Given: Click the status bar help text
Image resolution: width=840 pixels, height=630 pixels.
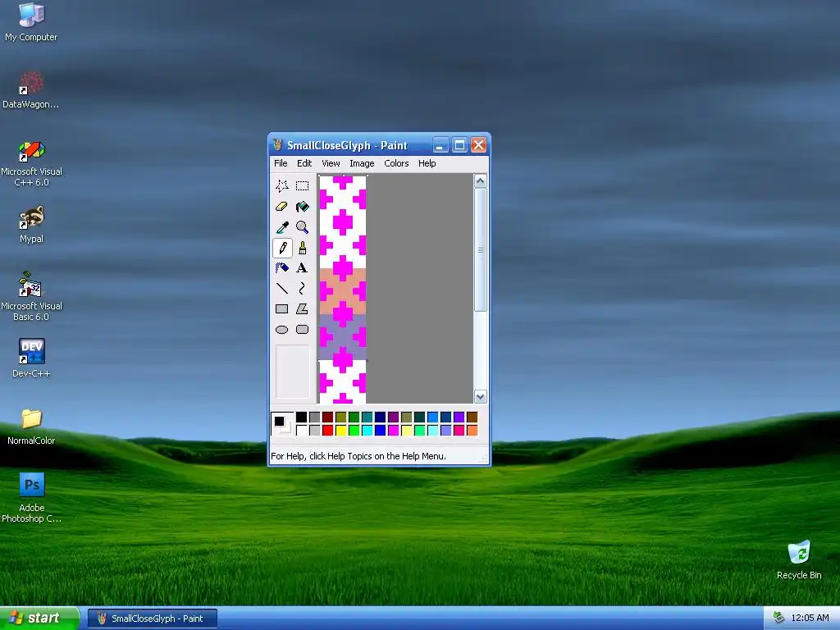Looking at the screenshot, I should tap(358, 456).
